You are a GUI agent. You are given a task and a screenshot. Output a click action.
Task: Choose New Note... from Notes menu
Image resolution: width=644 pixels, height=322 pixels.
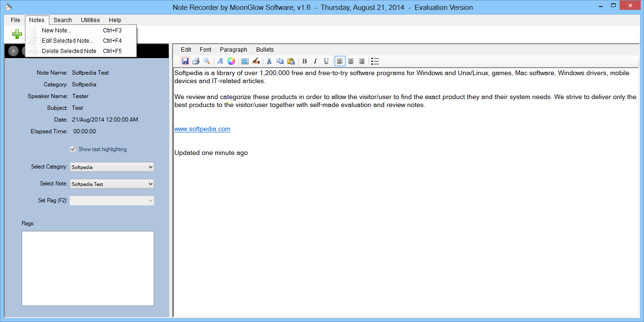tap(81, 31)
